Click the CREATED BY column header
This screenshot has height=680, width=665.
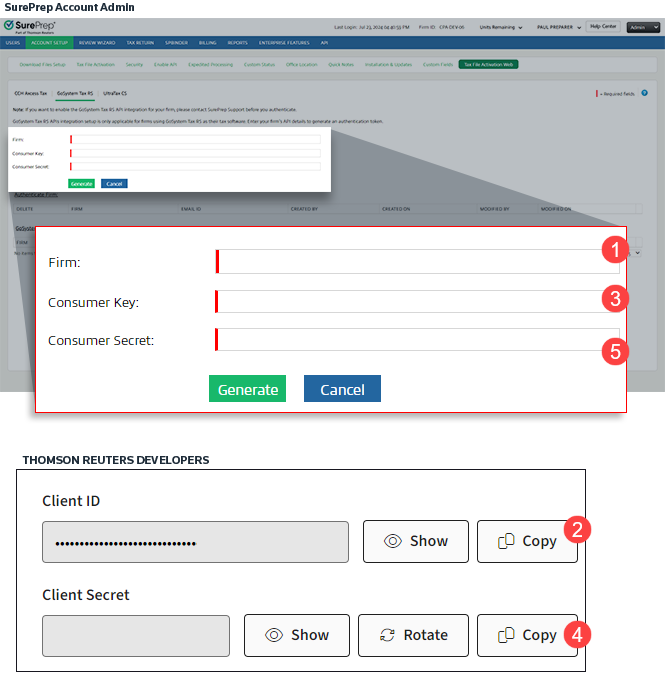coord(304,209)
